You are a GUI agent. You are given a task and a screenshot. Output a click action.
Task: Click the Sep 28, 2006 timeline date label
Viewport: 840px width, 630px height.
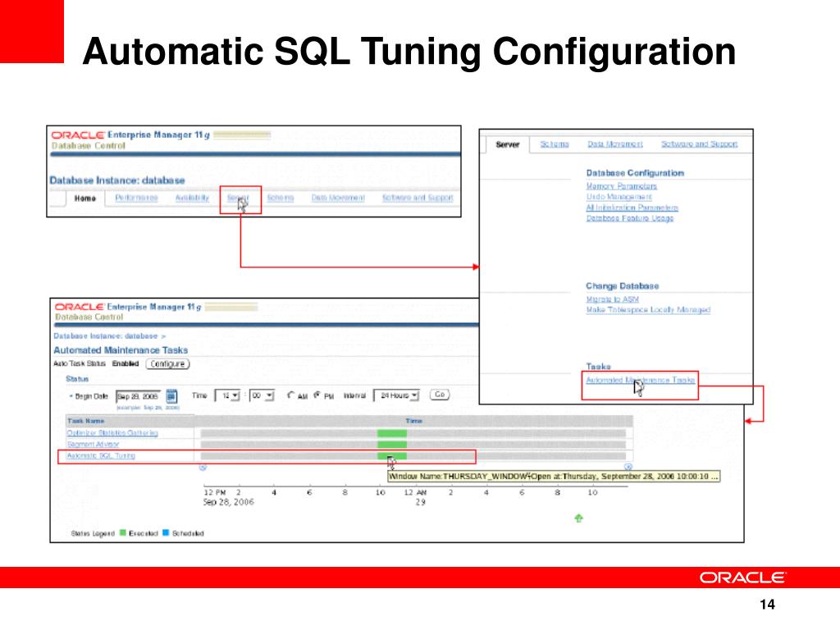229,502
